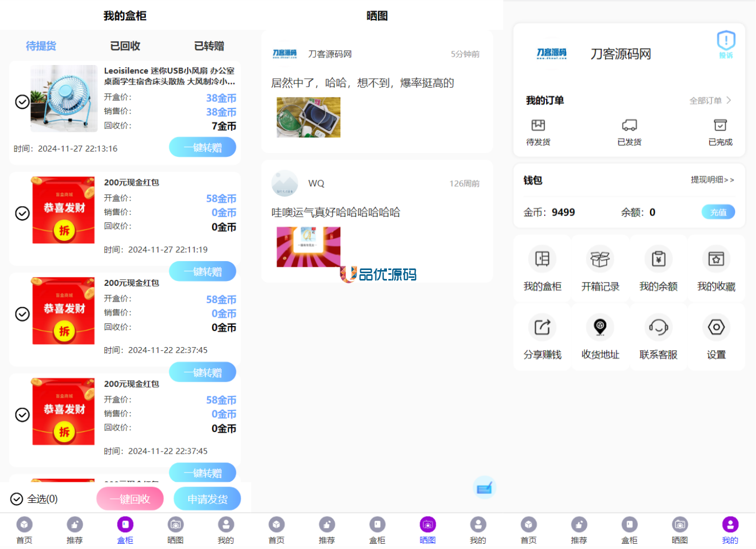This screenshot has width=756, height=549.
Task: Expand 全部订单 chevron
Action: click(x=729, y=100)
